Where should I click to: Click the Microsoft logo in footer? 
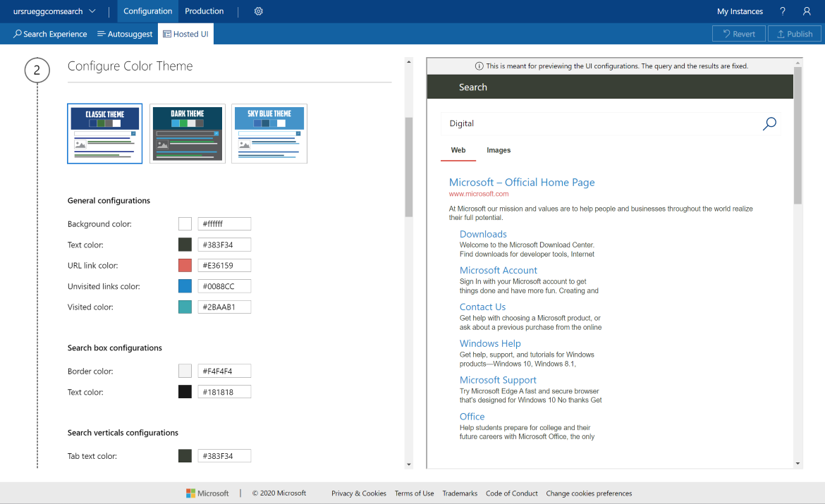tap(207, 493)
